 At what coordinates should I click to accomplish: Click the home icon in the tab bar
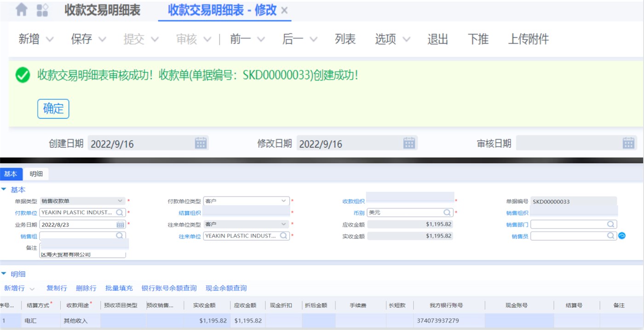tap(22, 10)
